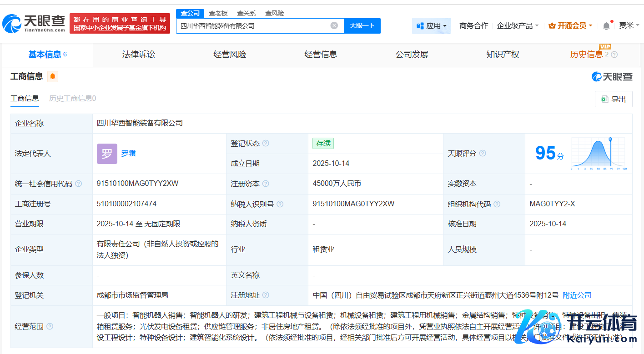Open the 开通会员 dropdown
This screenshot has height=354, width=644.
570,26
